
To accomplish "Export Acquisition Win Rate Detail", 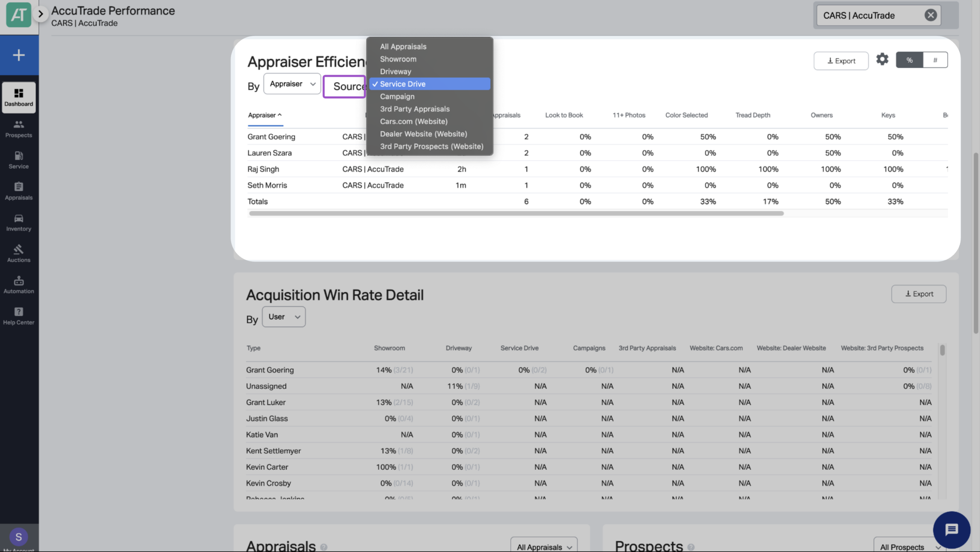I will pos(918,294).
